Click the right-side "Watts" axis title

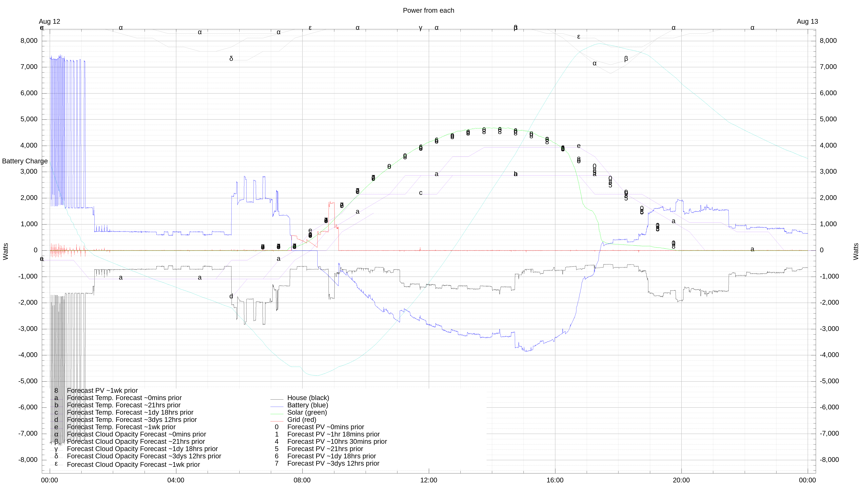[x=856, y=251]
